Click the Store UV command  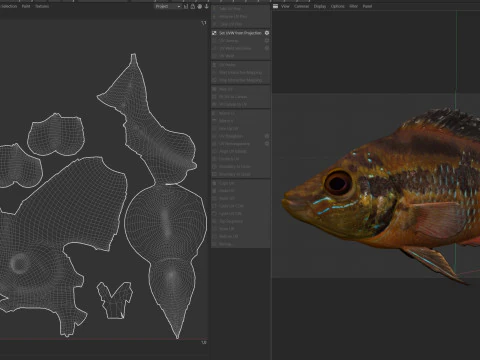tap(227, 229)
